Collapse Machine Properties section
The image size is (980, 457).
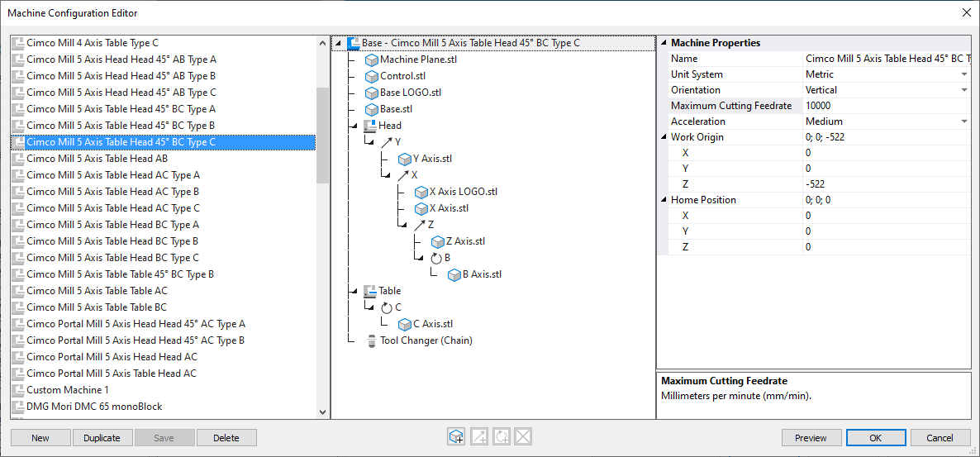coord(664,44)
